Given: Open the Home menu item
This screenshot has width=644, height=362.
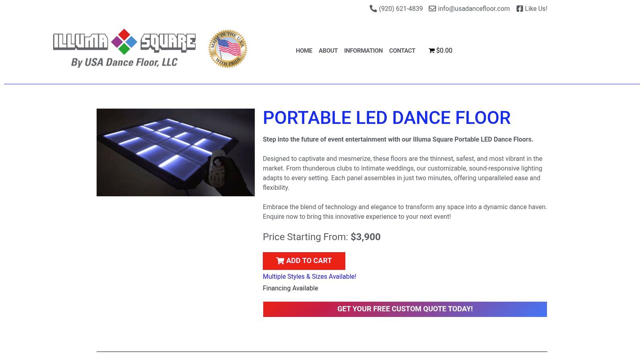Looking at the screenshot, I should (304, 51).
